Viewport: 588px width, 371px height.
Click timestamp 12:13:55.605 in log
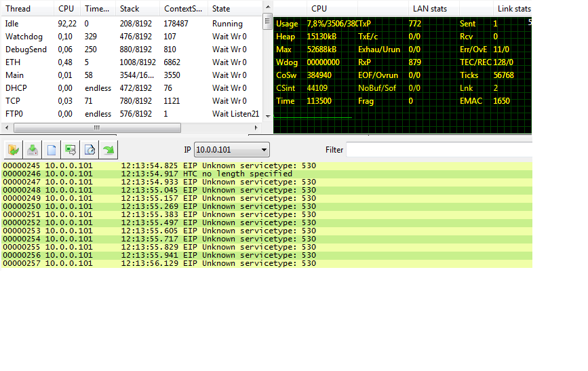tap(149, 231)
